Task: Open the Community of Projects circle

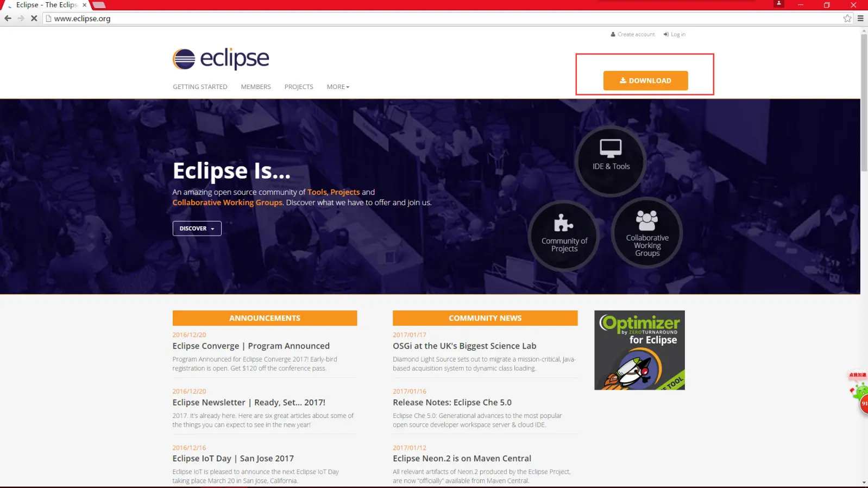Action: (564, 235)
